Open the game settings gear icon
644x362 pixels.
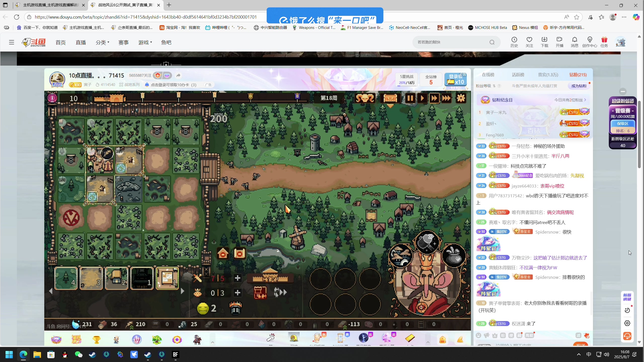point(461,98)
